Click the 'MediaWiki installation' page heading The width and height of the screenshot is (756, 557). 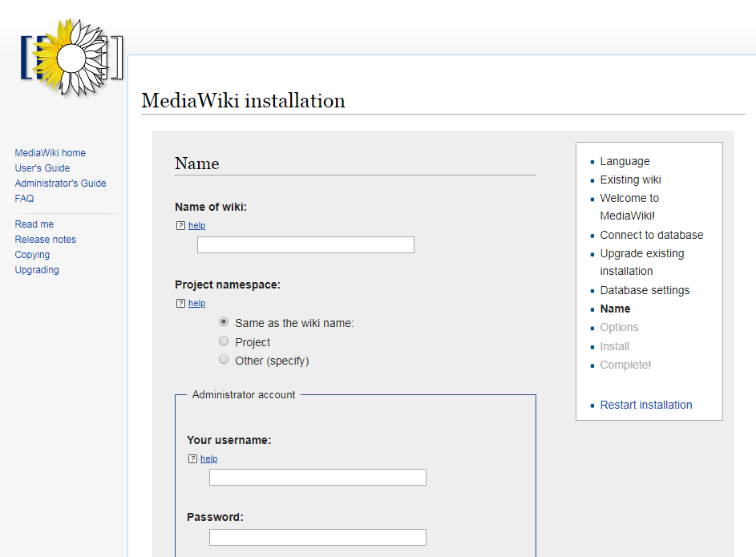click(243, 101)
